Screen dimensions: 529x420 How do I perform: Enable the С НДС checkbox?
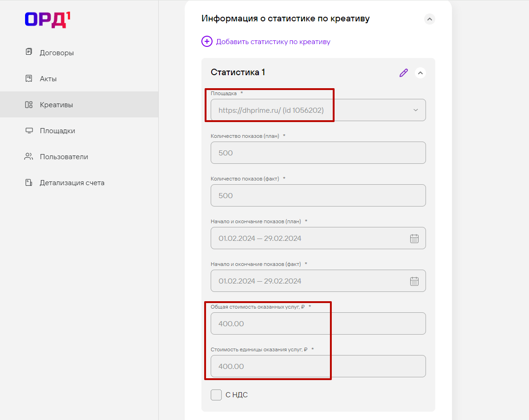[216, 395]
